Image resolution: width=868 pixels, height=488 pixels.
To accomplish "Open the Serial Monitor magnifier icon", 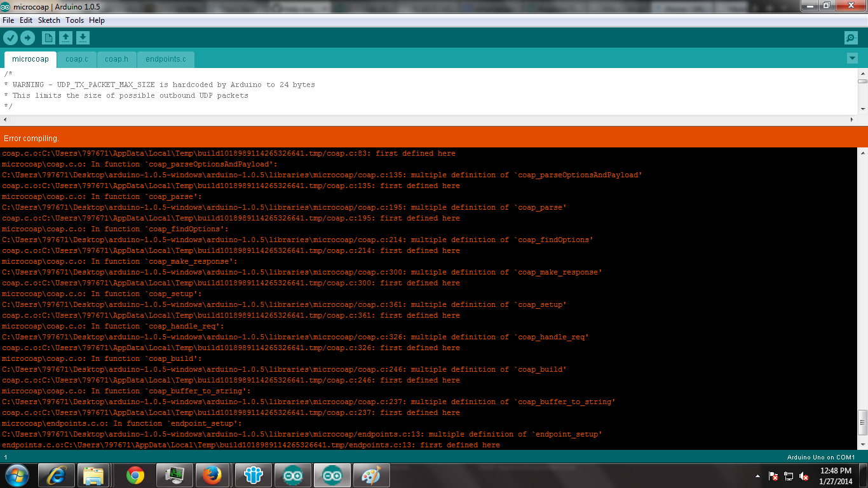I will coord(851,38).
